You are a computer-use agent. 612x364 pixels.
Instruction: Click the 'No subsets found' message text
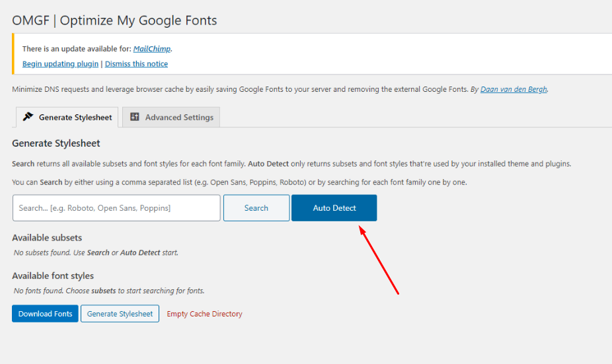coord(96,252)
